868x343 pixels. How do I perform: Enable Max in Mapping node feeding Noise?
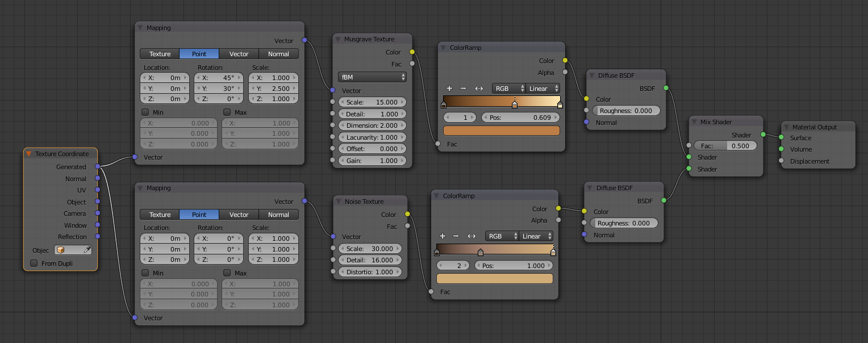click(227, 273)
